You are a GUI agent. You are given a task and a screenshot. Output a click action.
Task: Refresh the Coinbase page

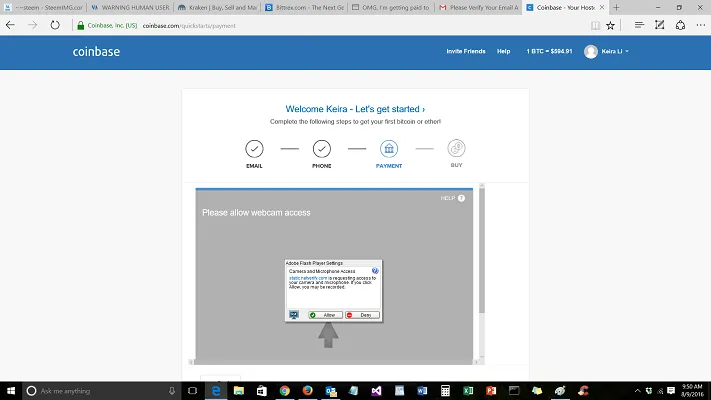tap(55, 25)
